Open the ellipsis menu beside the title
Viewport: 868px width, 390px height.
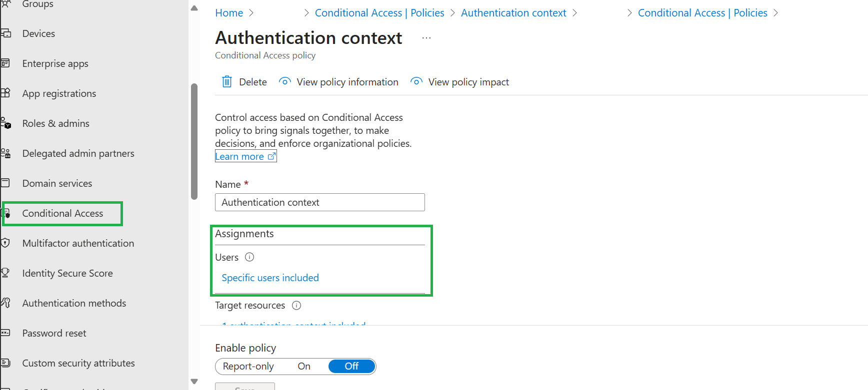click(x=426, y=38)
